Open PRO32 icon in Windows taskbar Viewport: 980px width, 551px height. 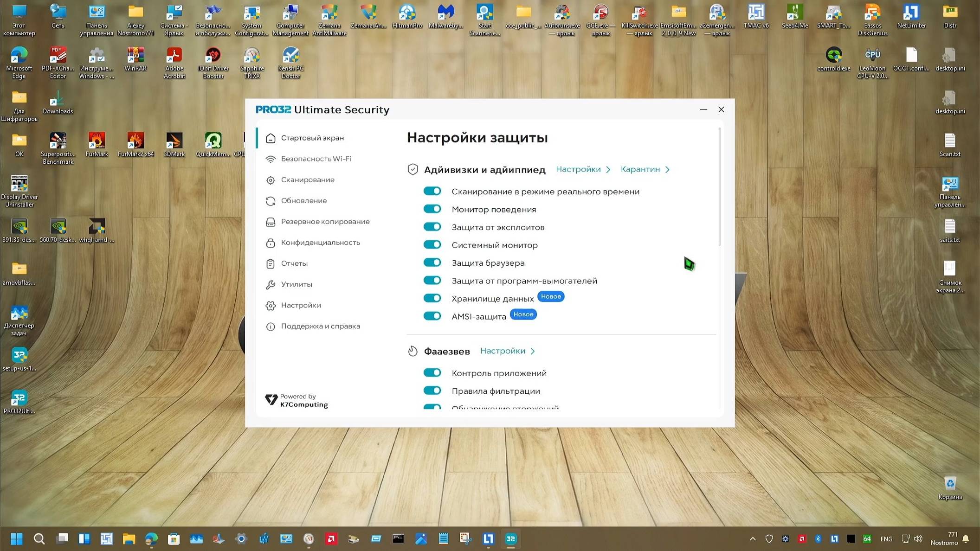click(x=510, y=538)
